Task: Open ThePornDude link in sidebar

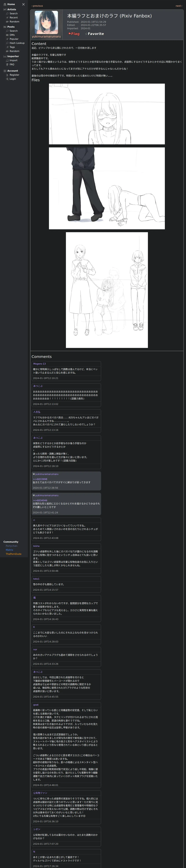Action: (13, 554)
